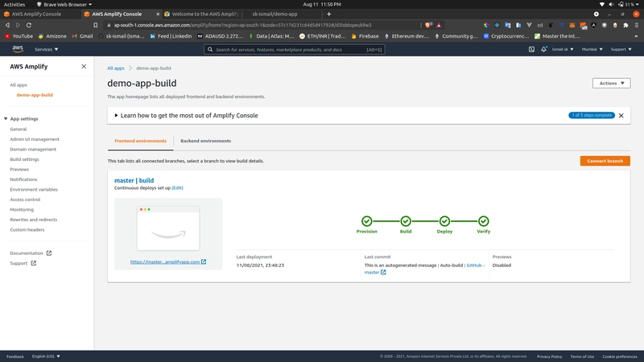Switch to the Backend environments tab

point(205,141)
